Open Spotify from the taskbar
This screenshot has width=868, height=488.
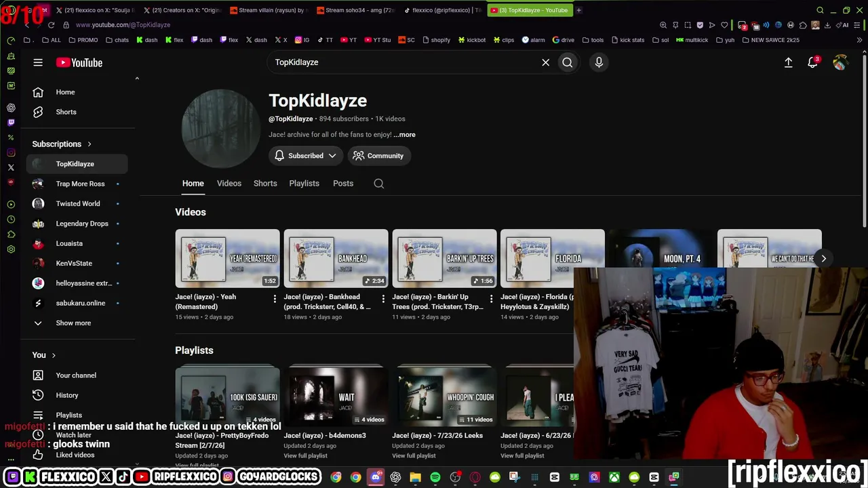click(435, 477)
